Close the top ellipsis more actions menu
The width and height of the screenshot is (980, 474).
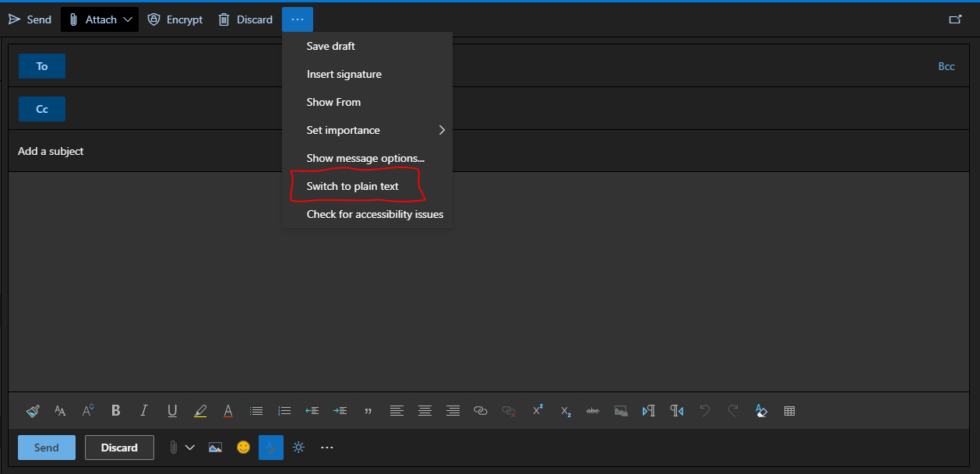click(298, 19)
